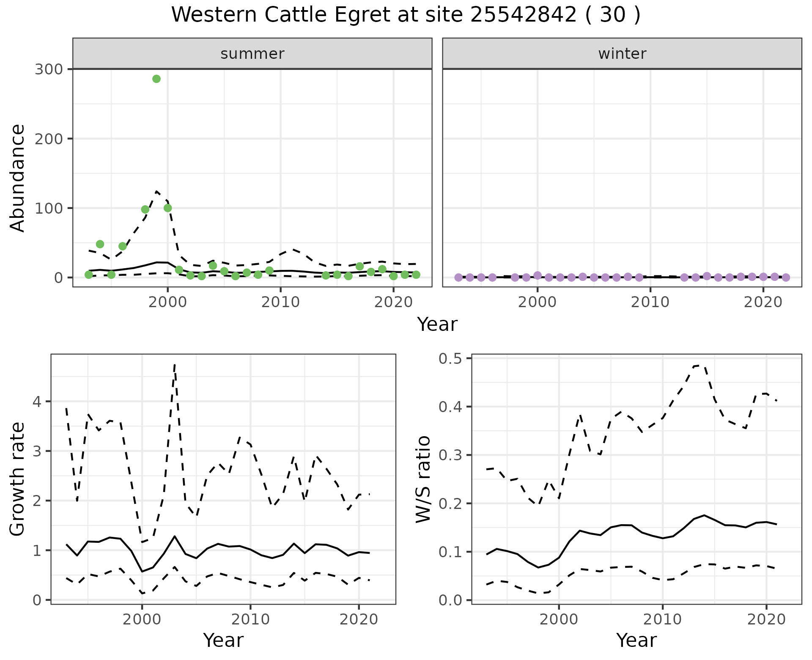Click the Abundance y-axis label

click(17, 178)
